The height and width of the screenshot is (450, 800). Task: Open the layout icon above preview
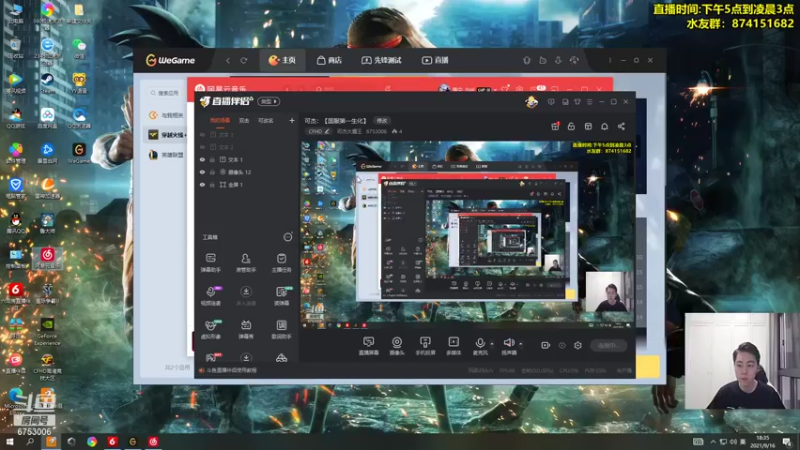coord(588,126)
